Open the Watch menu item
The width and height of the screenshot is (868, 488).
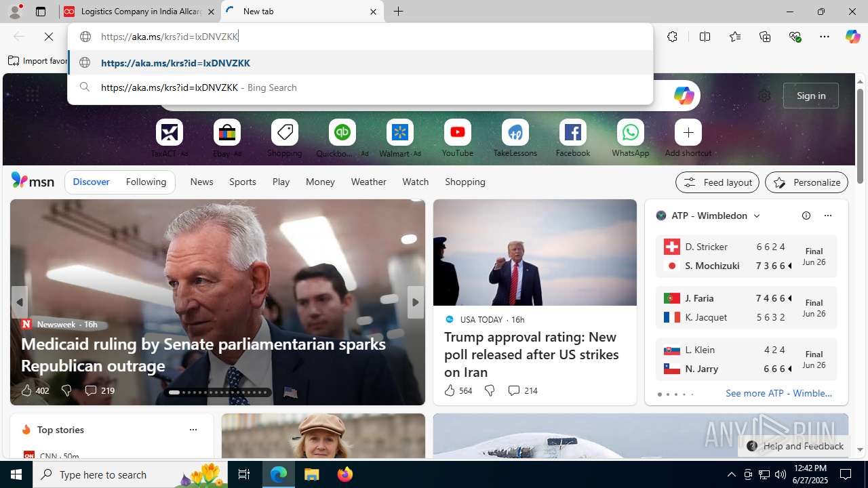pyautogui.click(x=416, y=182)
